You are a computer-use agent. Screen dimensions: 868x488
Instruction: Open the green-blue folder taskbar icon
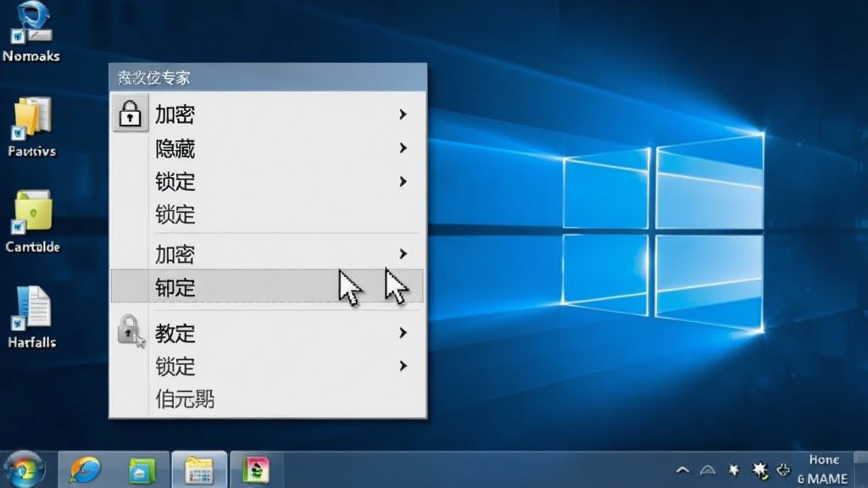pos(142,471)
